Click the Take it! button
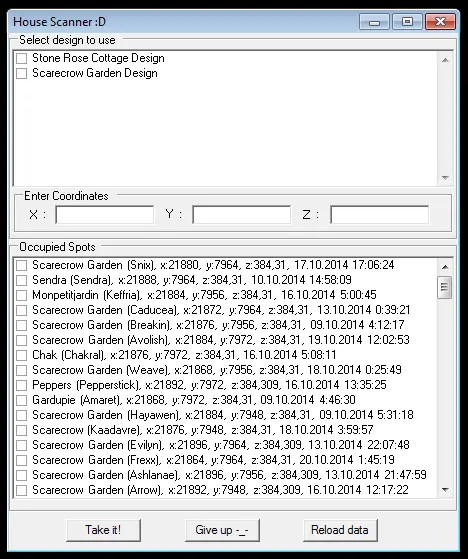 click(103, 530)
